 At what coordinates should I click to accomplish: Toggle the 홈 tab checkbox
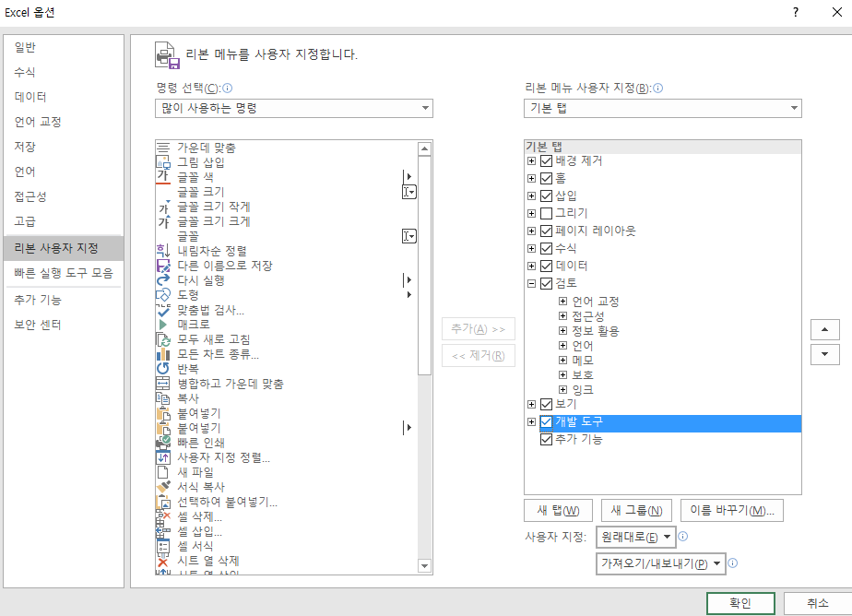point(547,178)
